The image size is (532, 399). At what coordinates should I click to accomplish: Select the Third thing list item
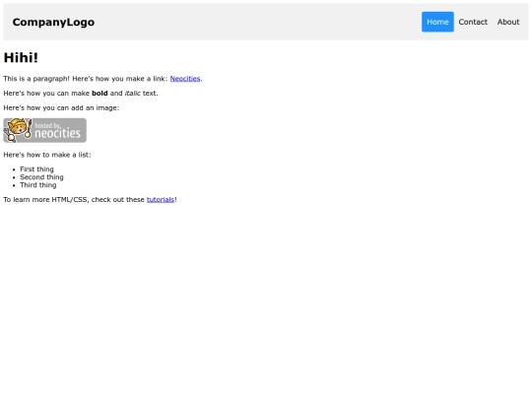click(x=38, y=185)
